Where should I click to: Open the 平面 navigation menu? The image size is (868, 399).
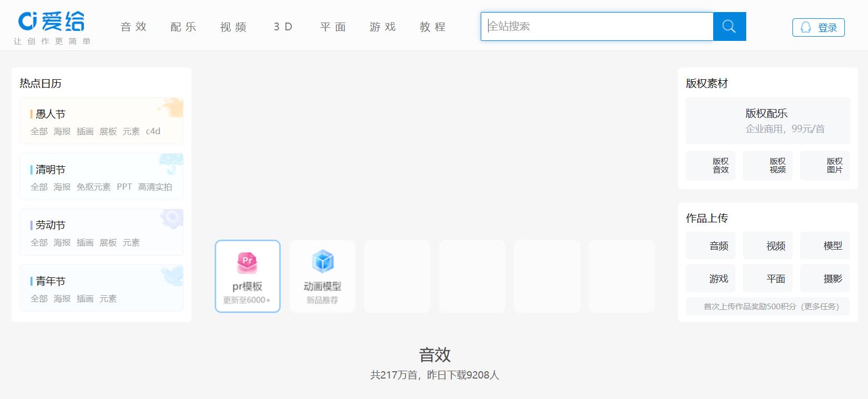[x=333, y=27]
